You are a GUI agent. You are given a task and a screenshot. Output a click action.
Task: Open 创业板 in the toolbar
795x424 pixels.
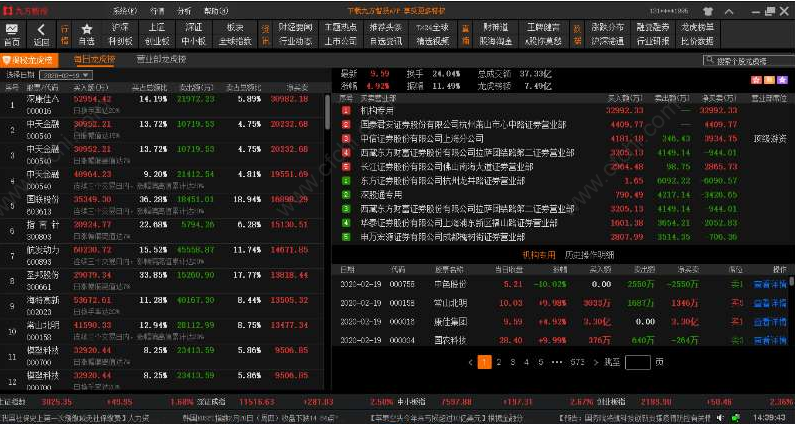[x=157, y=42]
